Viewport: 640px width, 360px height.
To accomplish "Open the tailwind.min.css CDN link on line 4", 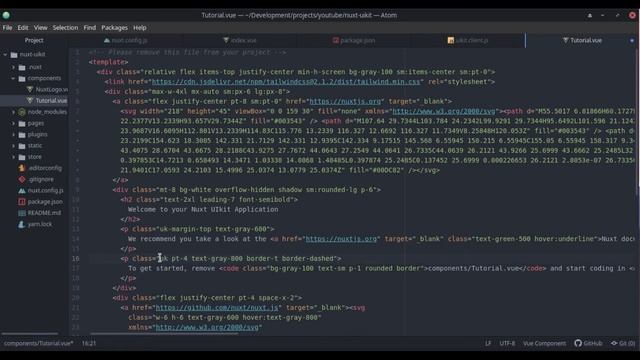I will pos(286,82).
